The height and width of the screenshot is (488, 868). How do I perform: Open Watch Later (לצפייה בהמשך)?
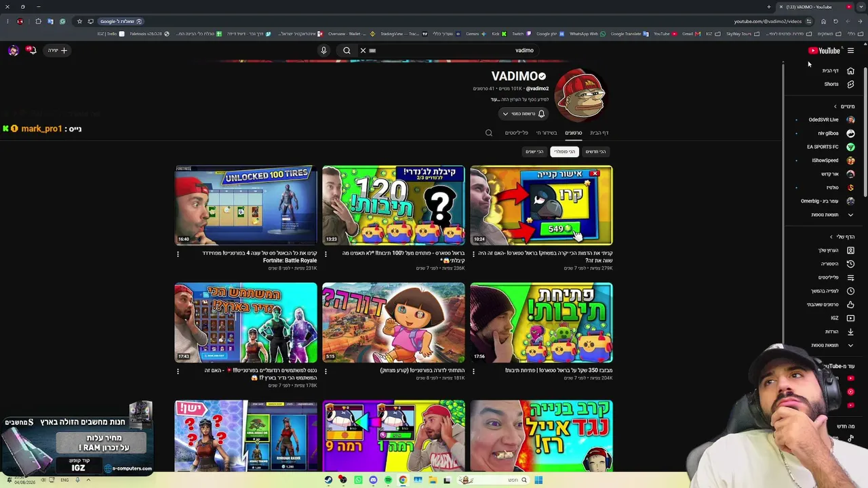pyautogui.click(x=833, y=291)
